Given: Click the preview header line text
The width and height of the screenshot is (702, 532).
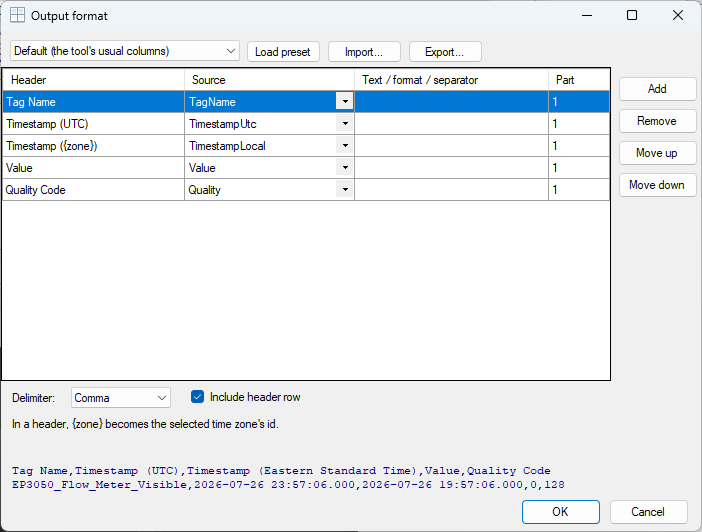Looking at the screenshot, I should [281, 471].
